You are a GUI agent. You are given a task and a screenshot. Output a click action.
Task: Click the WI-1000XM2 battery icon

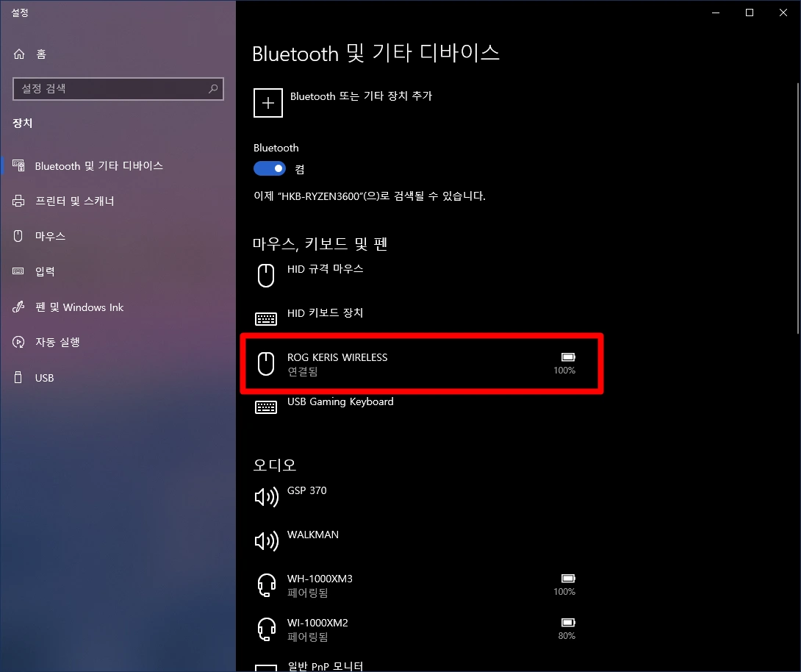point(569,623)
